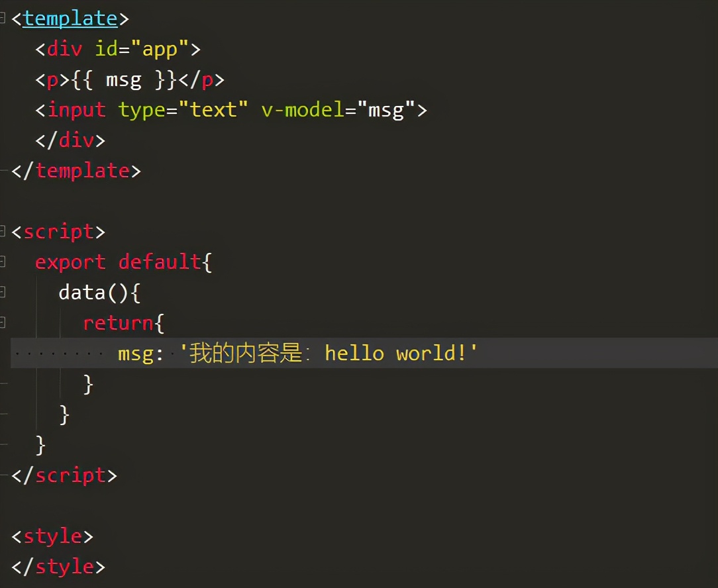Click the closing script tag name
Image resolution: width=718 pixels, height=588 pixels.
[70, 476]
